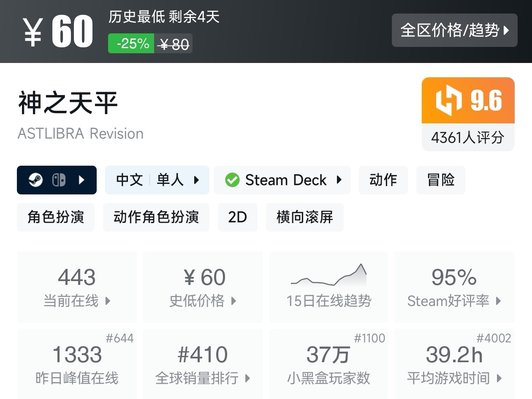Click the 95% rating value
The width and height of the screenshot is (532, 399).
pos(454,278)
